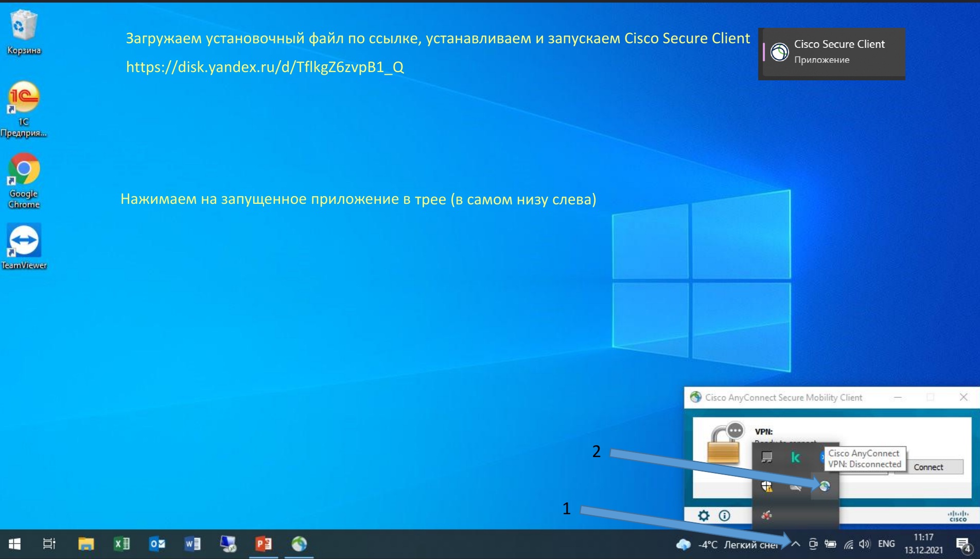980x559 pixels.
Task: Open PowerPoint from the taskbar
Action: 264,544
